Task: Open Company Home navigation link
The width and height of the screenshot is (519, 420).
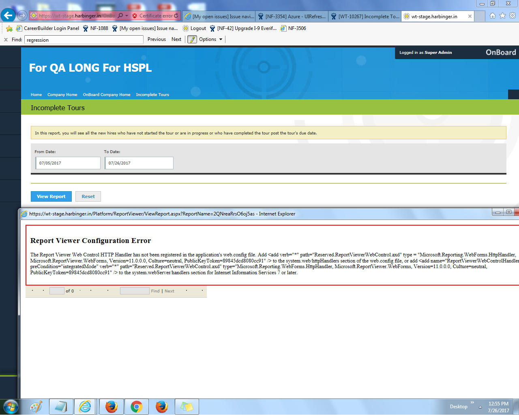Action: (x=62, y=95)
